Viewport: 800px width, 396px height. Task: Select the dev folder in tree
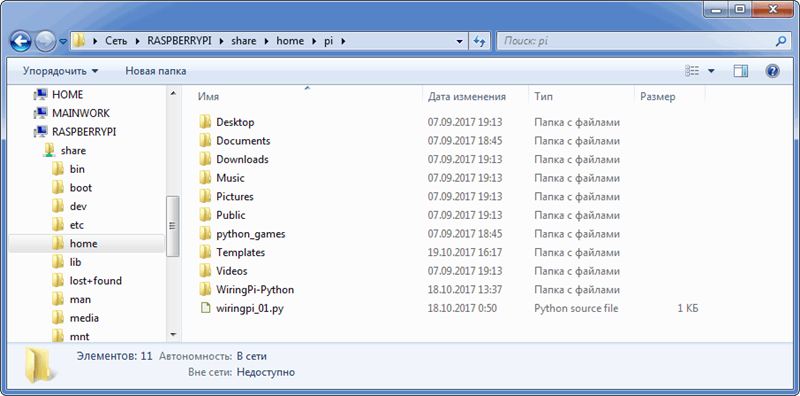click(69, 206)
